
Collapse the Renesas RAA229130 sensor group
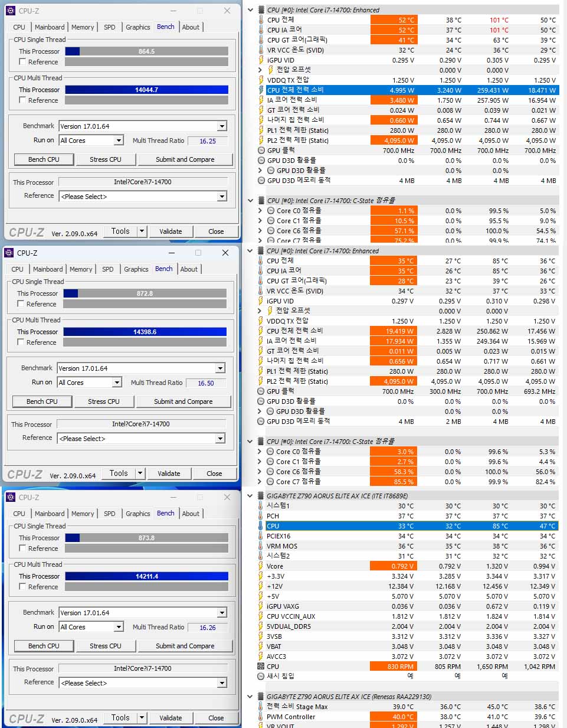[x=250, y=697]
